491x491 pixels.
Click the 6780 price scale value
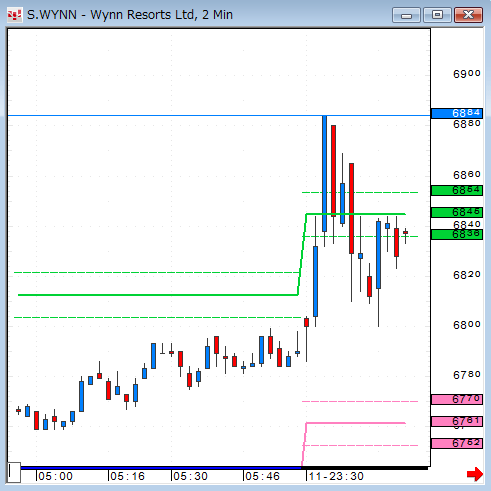(x=467, y=375)
